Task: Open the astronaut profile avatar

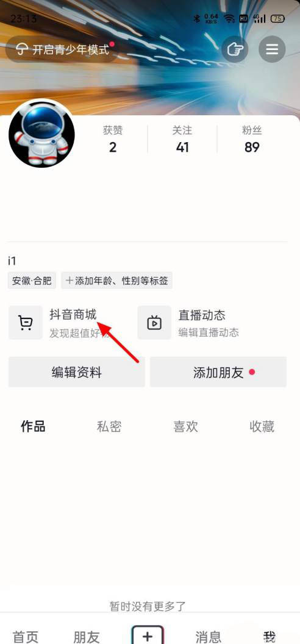Action: click(x=41, y=135)
